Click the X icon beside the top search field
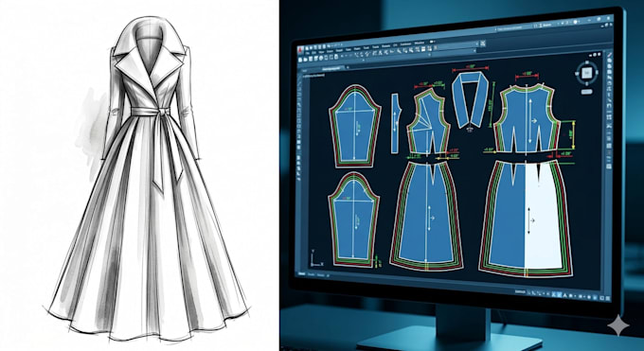Screen dimensions: 644x351 click(483, 44)
